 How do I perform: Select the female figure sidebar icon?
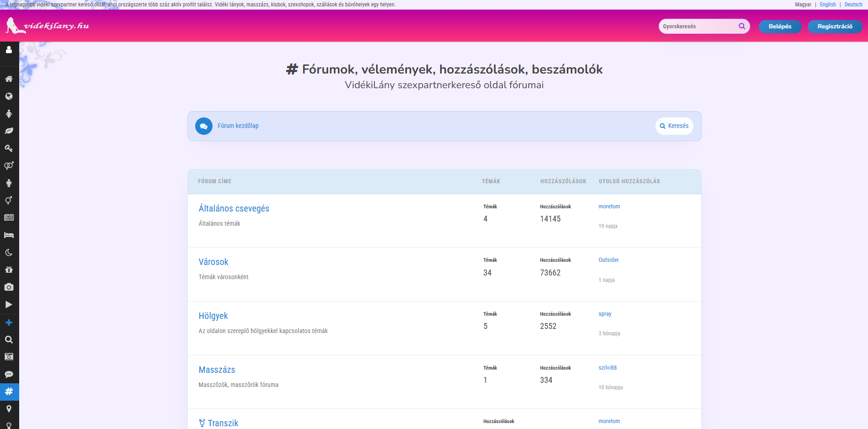[x=9, y=113]
